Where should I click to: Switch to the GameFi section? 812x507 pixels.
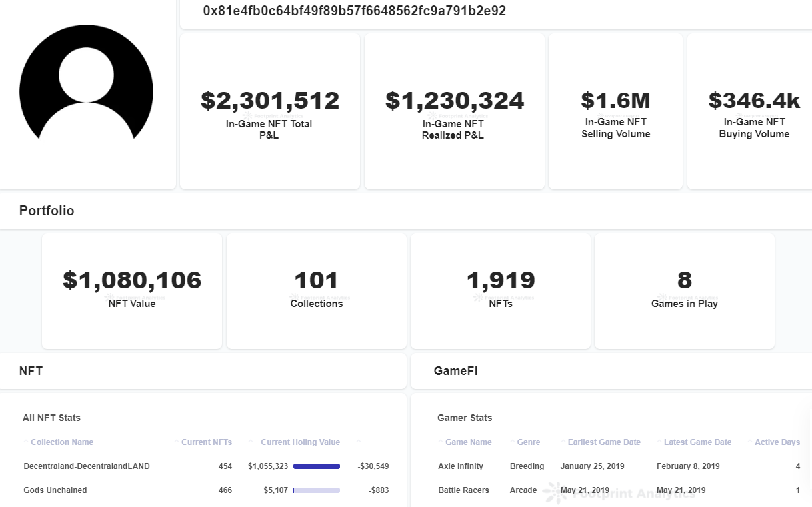click(x=455, y=371)
